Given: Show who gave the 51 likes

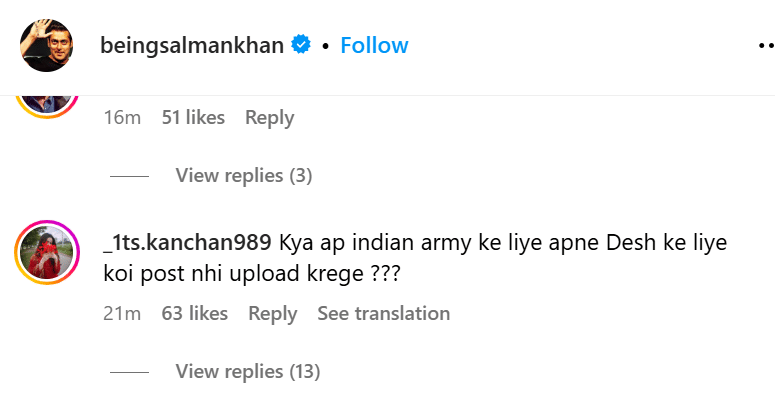Looking at the screenshot, I should 193,118.
